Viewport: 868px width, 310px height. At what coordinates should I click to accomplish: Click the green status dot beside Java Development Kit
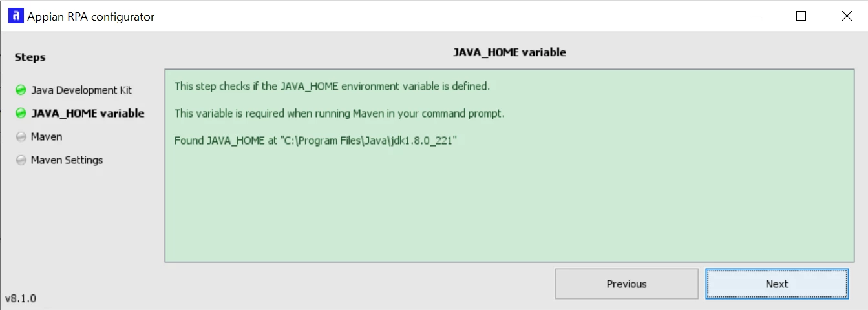click(21, 90)
